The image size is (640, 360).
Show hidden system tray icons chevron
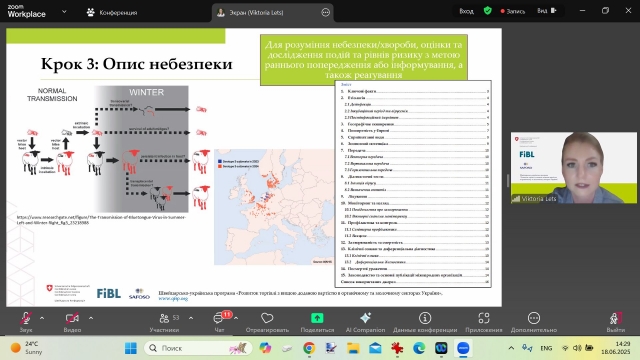click(511, 348)
